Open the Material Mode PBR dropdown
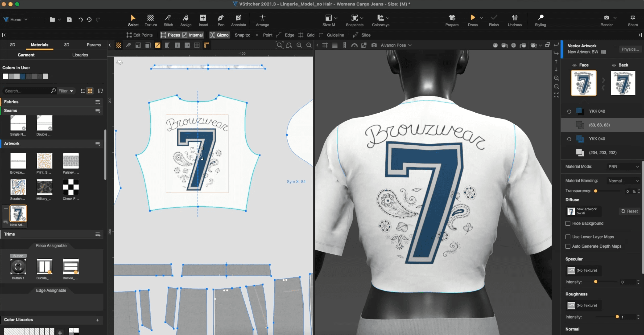The width and height of the screenshot is (644, 335). point(623,167)
